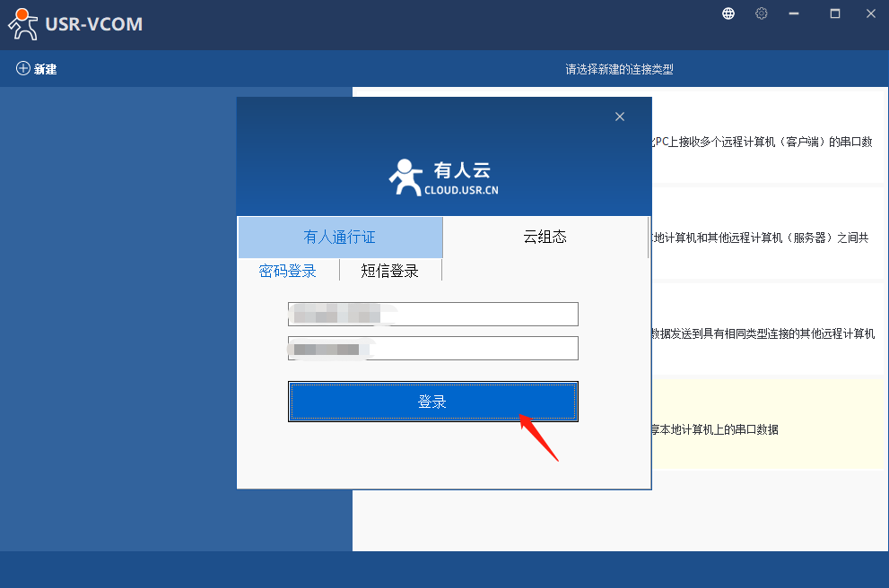
Task: Switch to the 云组态 tab
Action: 545,238
